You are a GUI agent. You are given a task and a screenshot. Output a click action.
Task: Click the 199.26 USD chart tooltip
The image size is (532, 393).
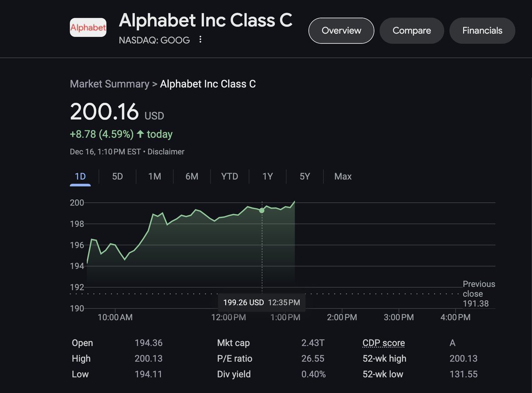262,303
